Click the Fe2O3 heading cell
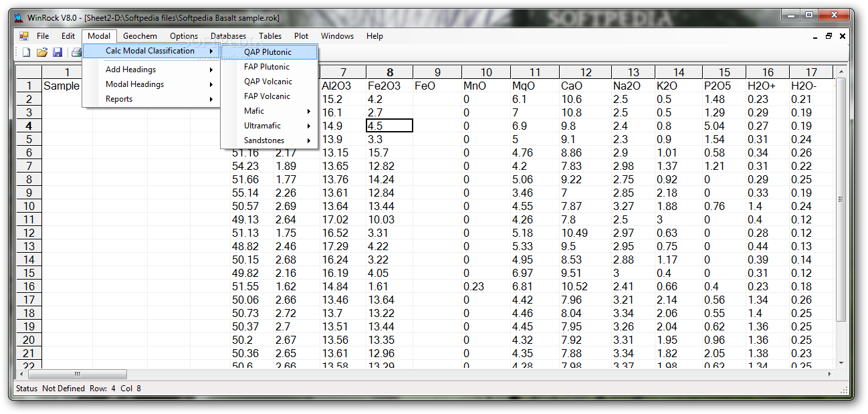 [x=389, y=86]
